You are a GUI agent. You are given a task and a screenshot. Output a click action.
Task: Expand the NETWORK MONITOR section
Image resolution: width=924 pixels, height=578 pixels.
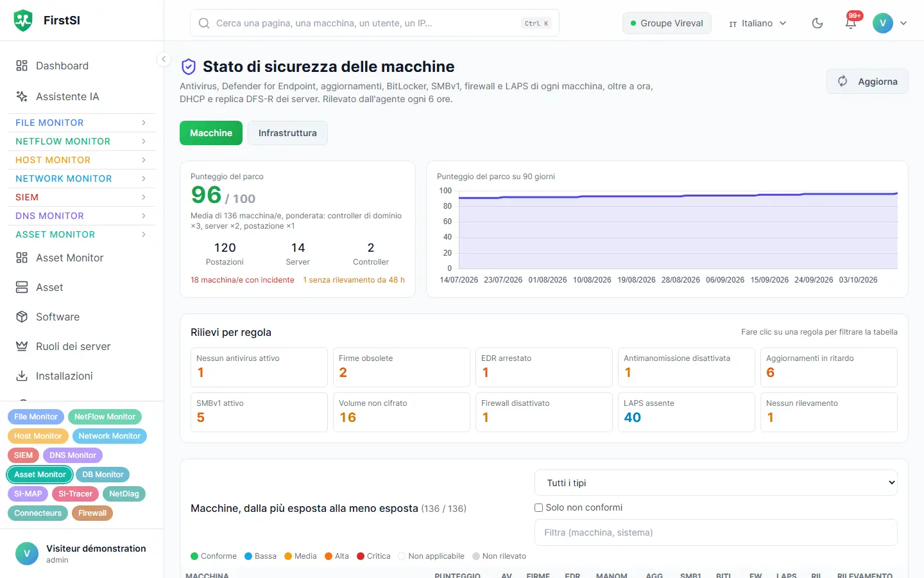81,179
